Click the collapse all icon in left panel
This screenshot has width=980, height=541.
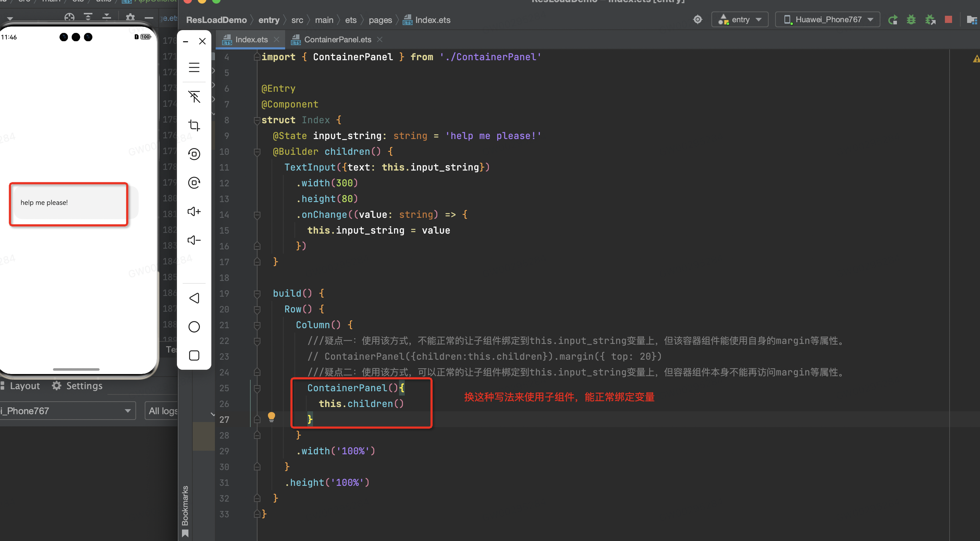(x=106, y=17)
